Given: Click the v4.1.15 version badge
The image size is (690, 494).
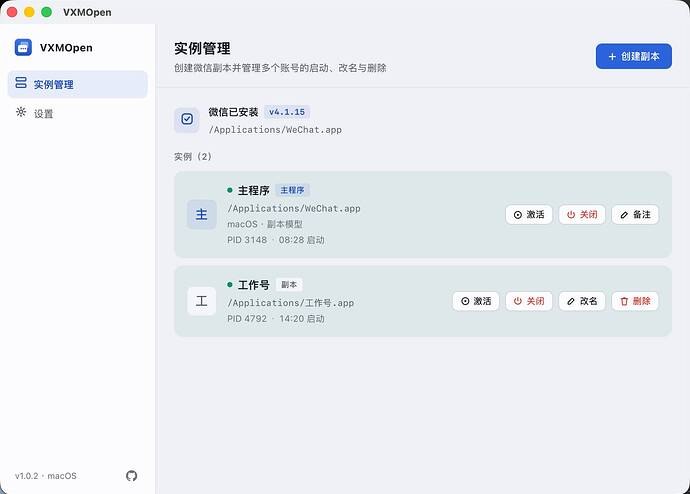Looking at the screenshot, I should click(287, 112).
